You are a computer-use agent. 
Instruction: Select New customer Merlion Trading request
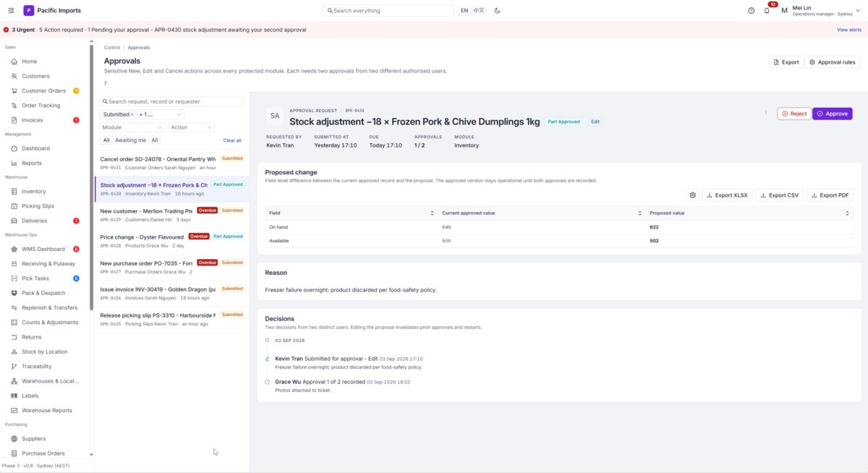[171, 215]
